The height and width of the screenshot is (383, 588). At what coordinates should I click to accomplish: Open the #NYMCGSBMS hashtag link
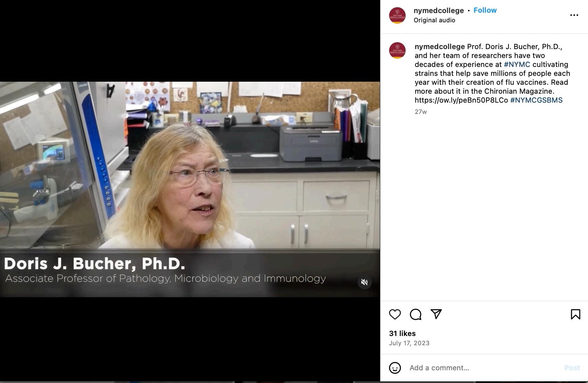coord(536,100)
